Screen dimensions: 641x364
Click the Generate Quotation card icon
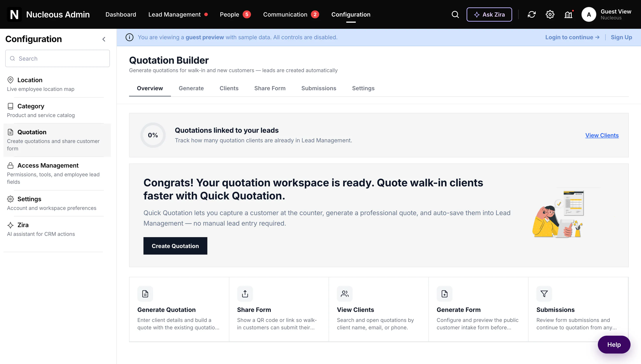(x=145, y=294)
